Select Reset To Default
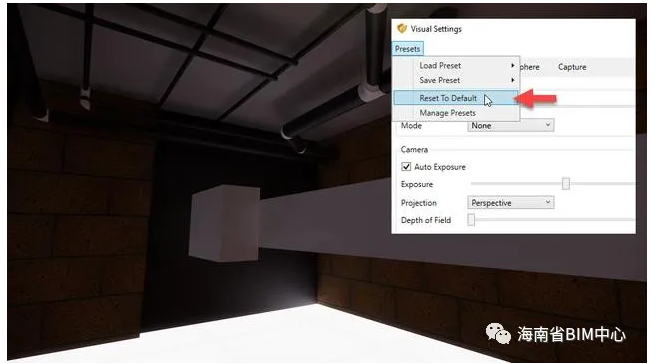Screen dimensions: 659x364 click(x=456, y=98)
